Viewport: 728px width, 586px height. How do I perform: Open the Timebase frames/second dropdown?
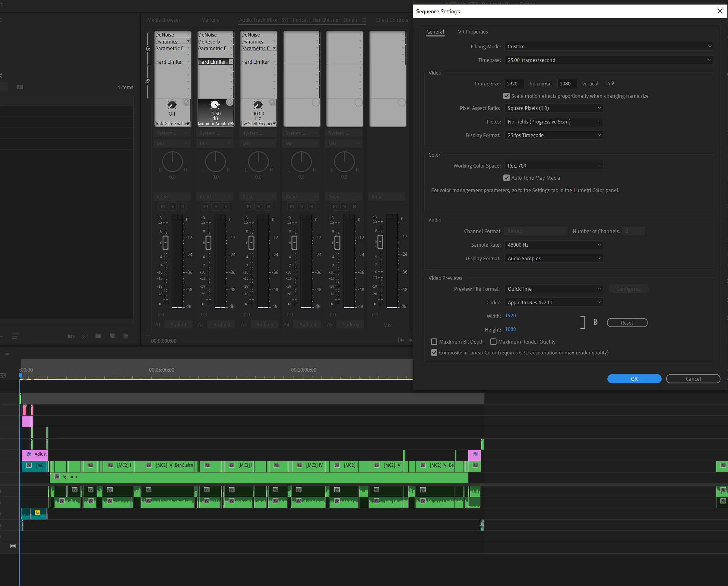tap(609, 60)
